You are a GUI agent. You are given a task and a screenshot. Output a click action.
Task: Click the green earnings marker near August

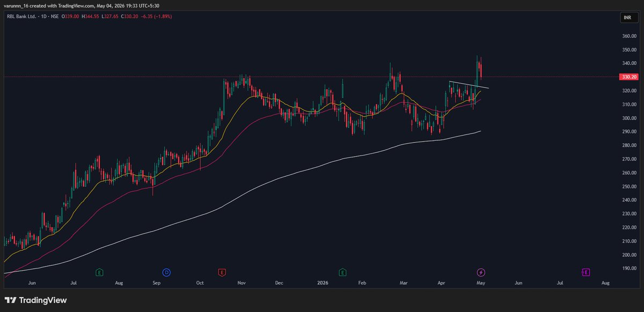coord(99,272)
